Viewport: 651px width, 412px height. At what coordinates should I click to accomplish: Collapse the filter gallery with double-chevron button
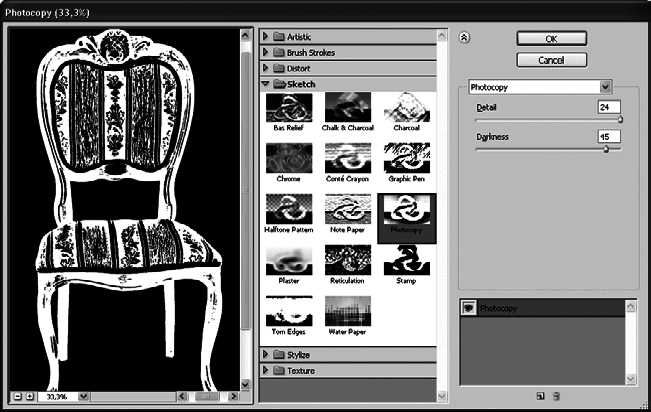464,38
